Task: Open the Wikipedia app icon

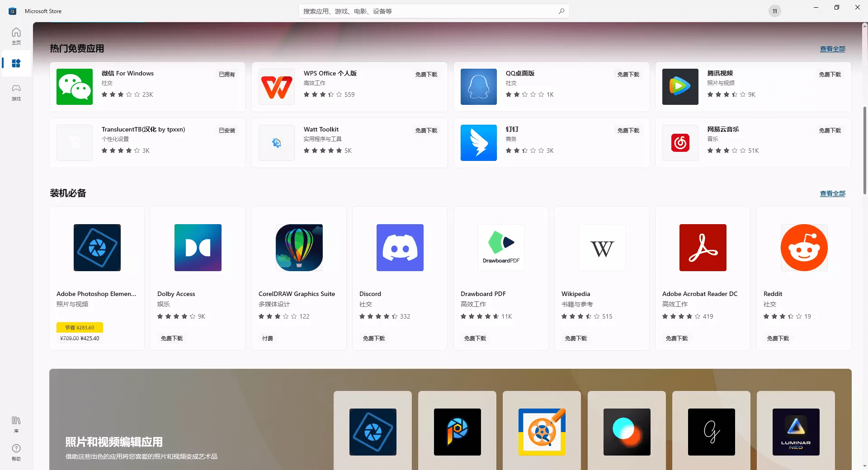Action: coord(602,248)
